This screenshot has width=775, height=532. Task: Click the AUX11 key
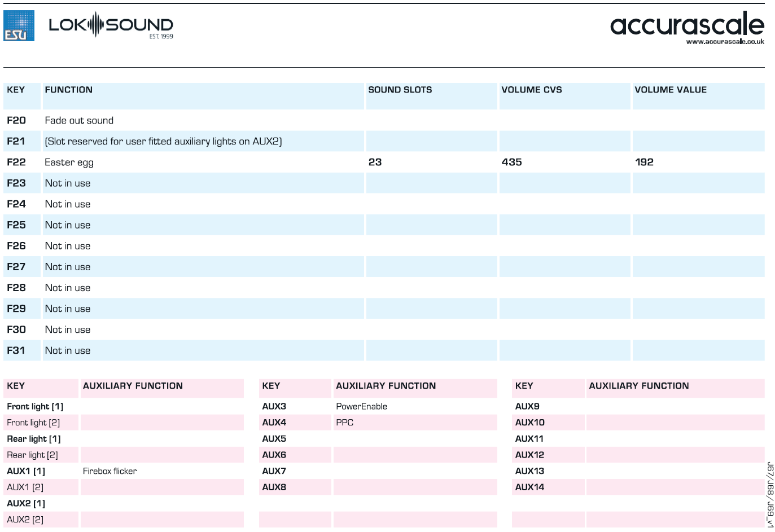point(529,439)
